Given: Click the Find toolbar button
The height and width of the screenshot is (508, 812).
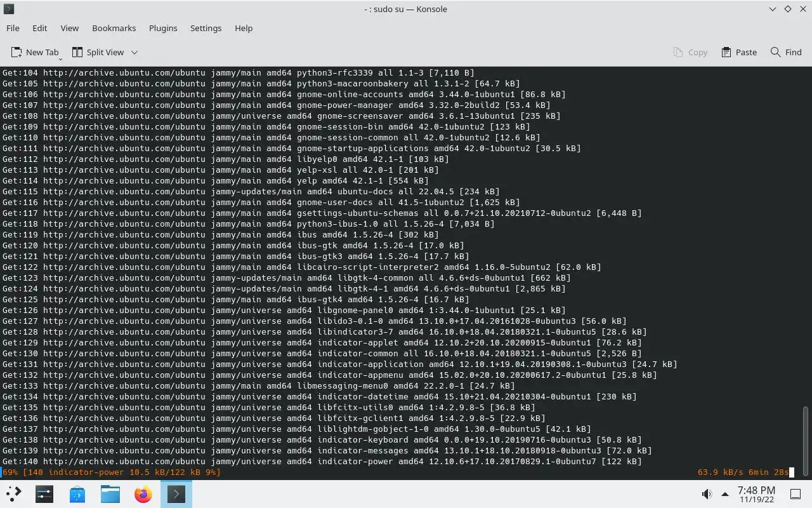Looking at the screenshot, I should click(x=786, y=52).
